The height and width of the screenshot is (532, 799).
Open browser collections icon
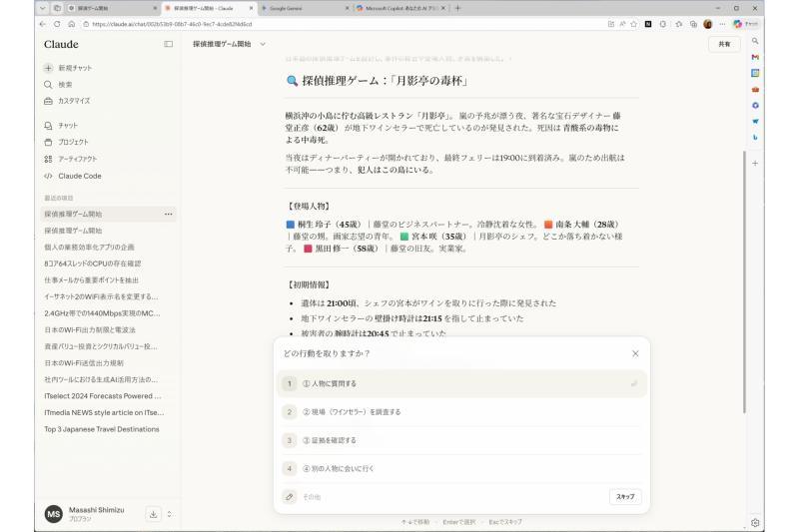click(693, 24)
